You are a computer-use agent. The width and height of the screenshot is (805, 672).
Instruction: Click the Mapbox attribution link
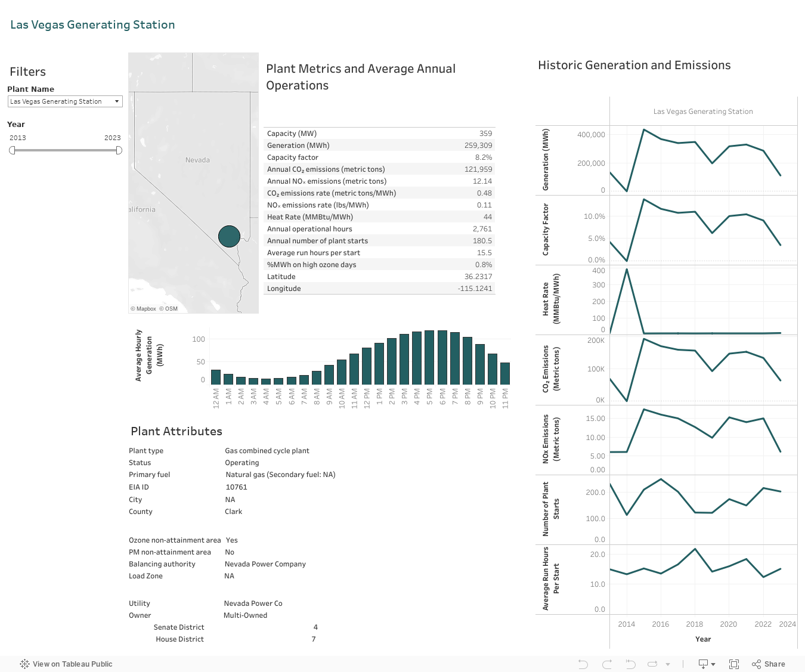pos(143,309)
